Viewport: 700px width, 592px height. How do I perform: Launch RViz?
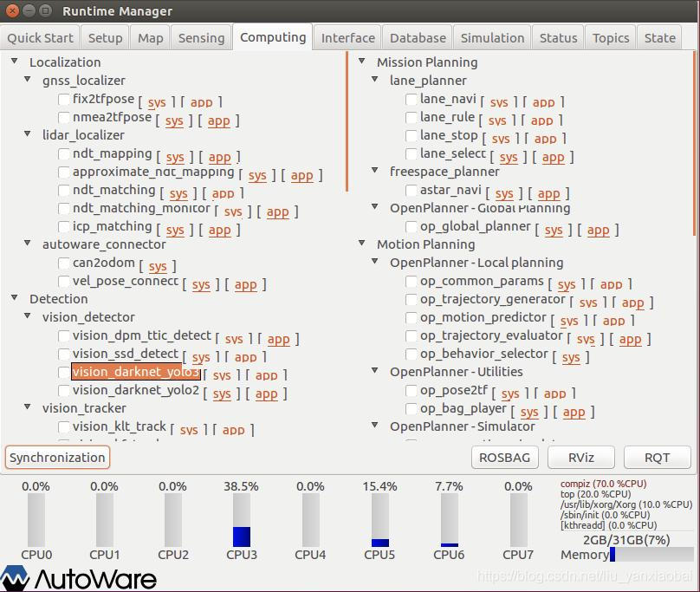[x=582, y=457]
